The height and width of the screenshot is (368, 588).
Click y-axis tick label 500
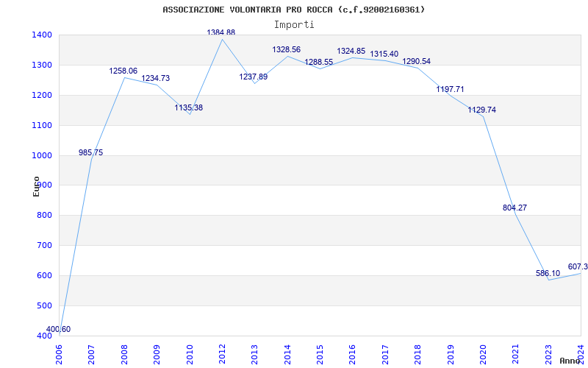tap(45, 305)
